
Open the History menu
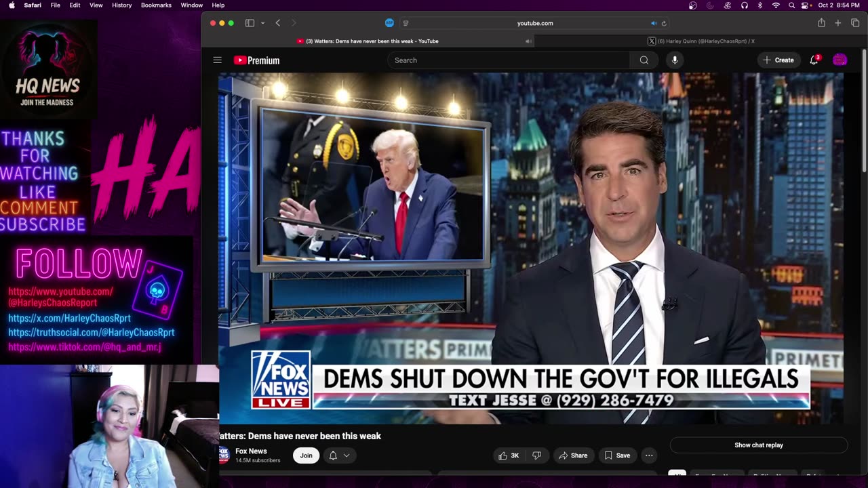[122, 5]
